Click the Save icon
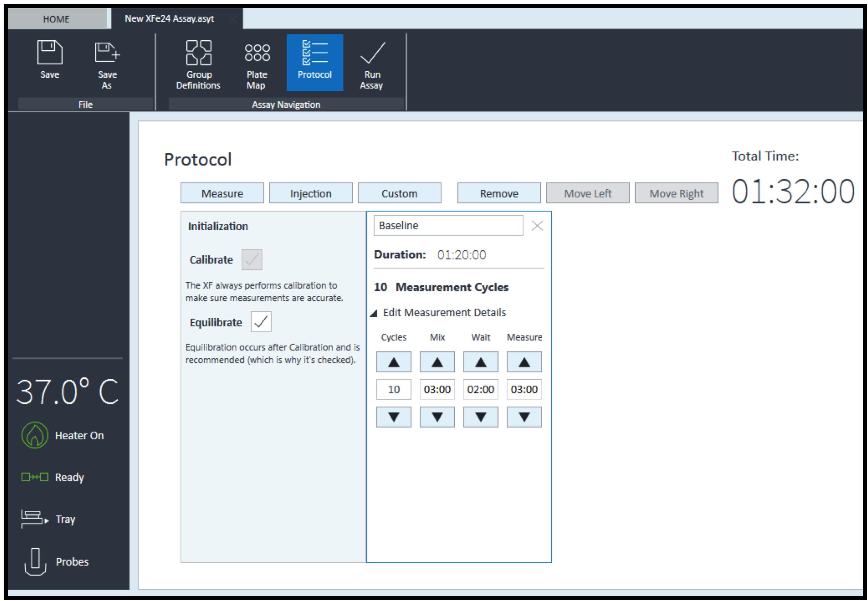 pyautogui.click(x=49, y=52)
